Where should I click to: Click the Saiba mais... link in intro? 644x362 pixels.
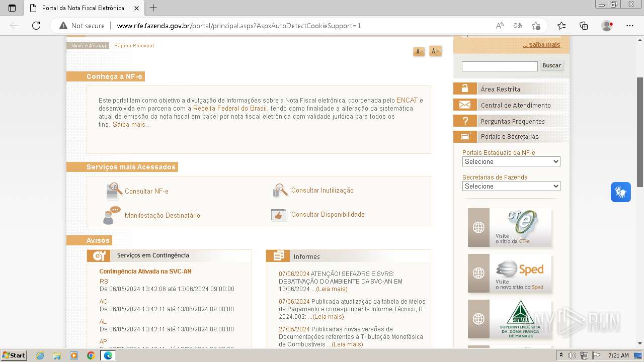click(132, 125)
